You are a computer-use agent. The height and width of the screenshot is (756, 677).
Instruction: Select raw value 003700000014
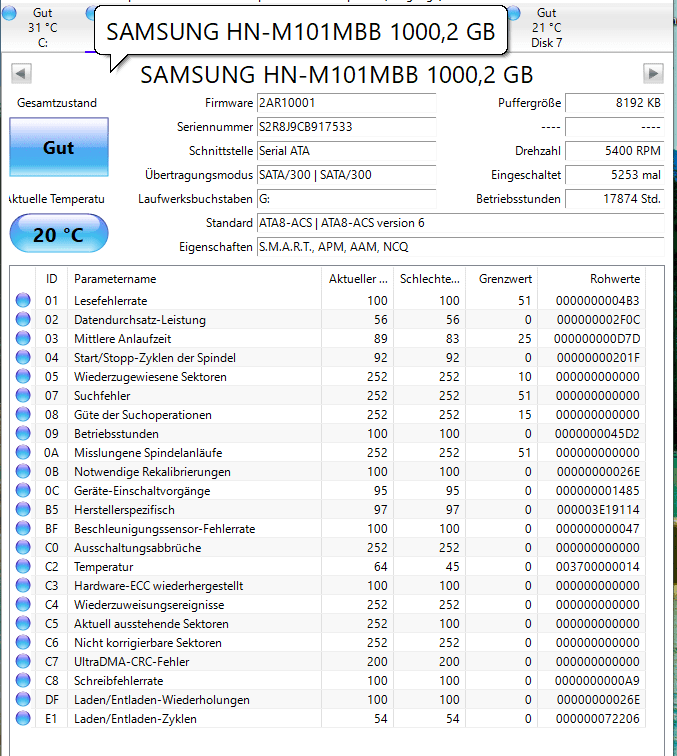coord(597,567)
